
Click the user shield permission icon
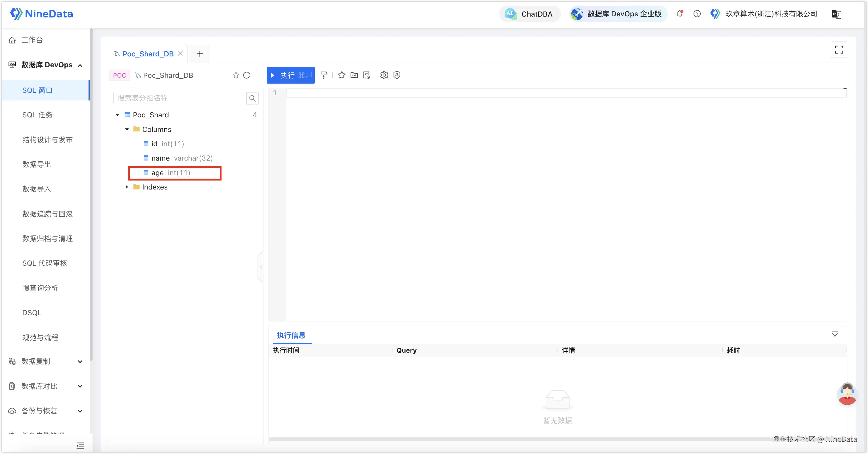397,75
